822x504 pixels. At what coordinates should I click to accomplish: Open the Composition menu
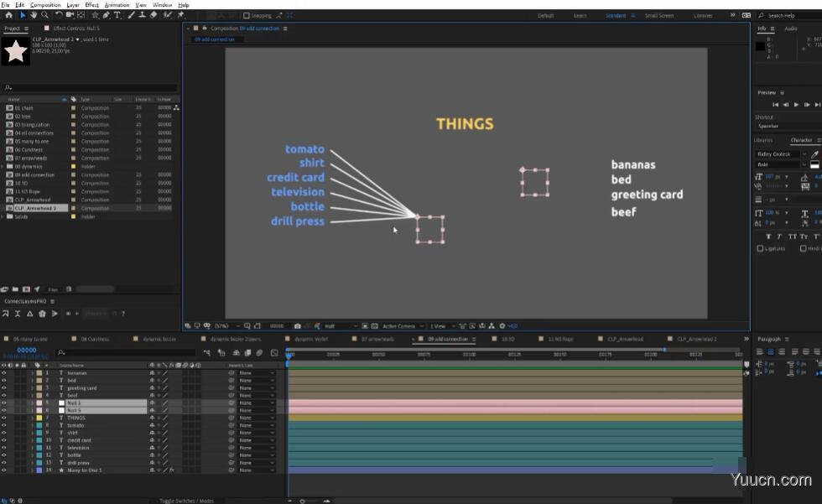[x=45, y=5]
